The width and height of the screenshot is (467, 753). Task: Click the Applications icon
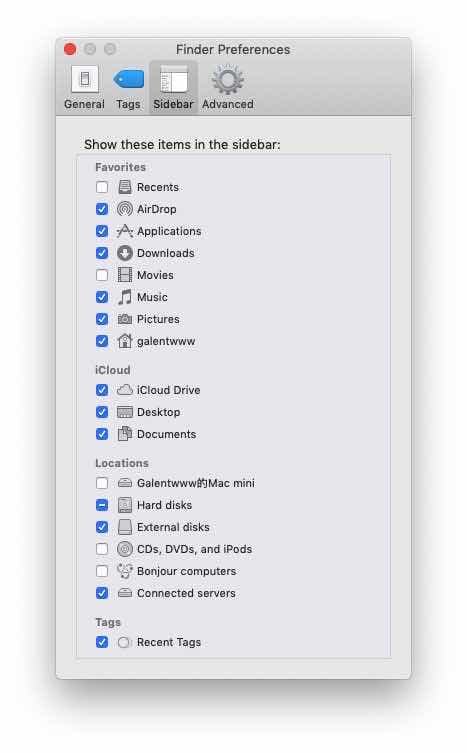point(125,231)
